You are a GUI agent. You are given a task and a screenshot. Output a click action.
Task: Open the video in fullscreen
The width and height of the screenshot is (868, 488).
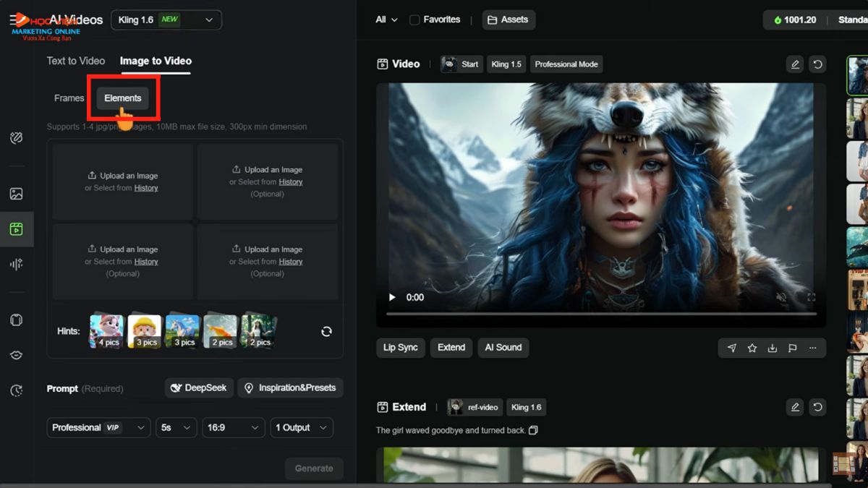tap(811, 297)
